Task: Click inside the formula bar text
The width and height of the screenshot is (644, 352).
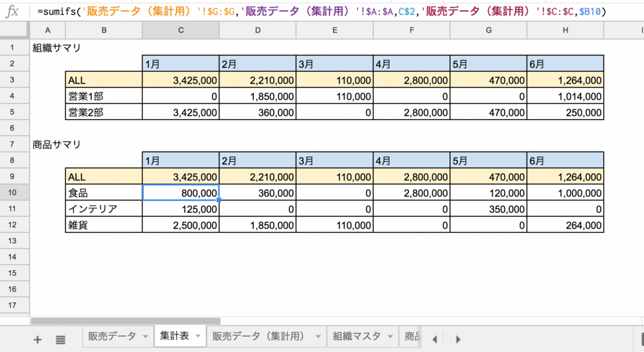Action: pyautogui.click(x=321, y=11)
